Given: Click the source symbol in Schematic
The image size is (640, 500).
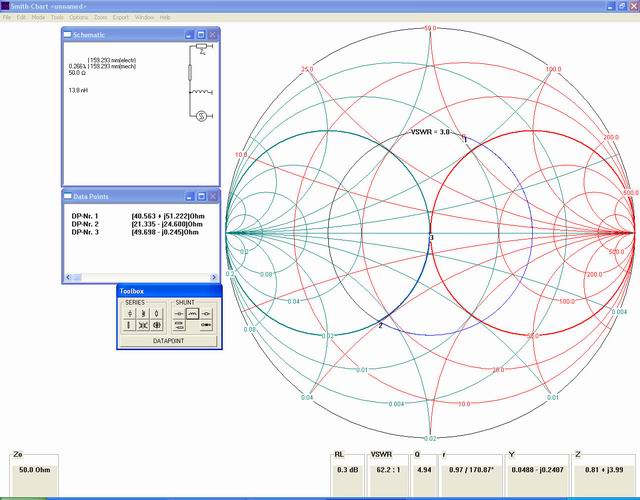Looking at the screenshot, I should tap(201, 116).
